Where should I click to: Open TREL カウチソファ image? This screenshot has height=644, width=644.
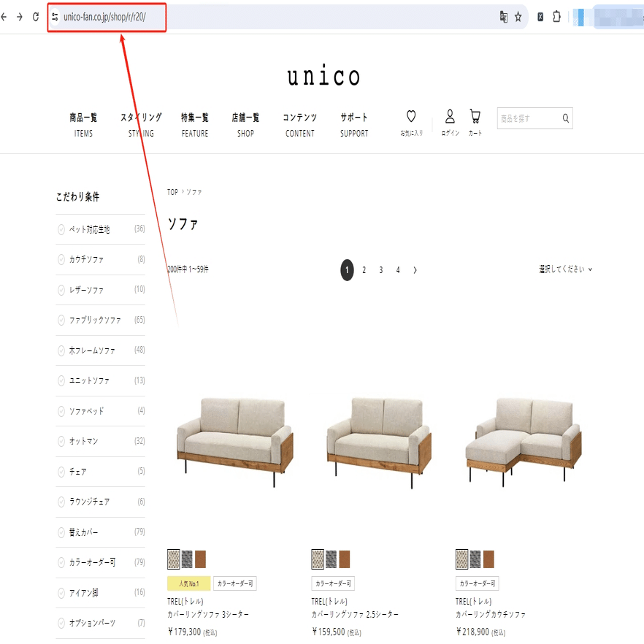click(524, 442)
